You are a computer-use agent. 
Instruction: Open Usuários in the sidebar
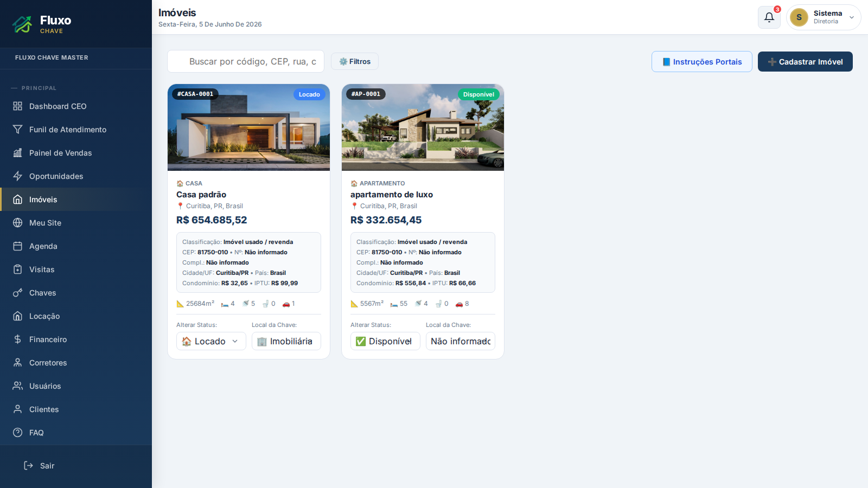coord(76,386)
